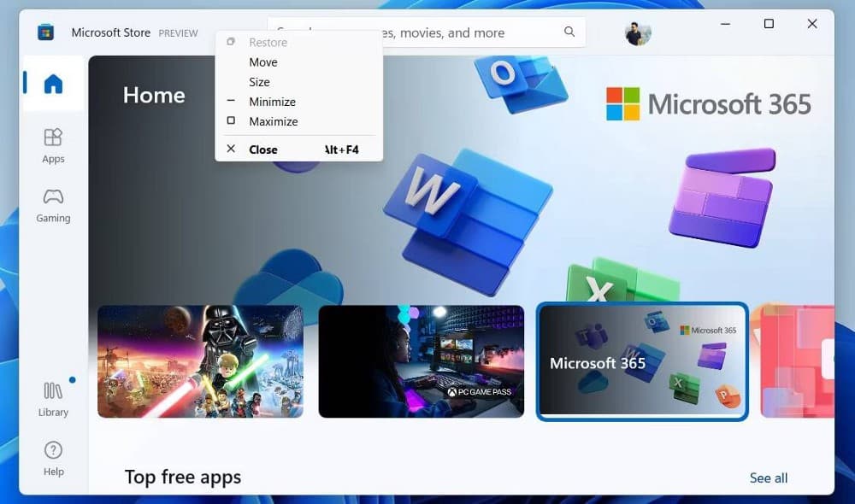Screen dimensions: 855x504
Task: Open the Home section in sidebar
Action: click(x=52, y=83)
